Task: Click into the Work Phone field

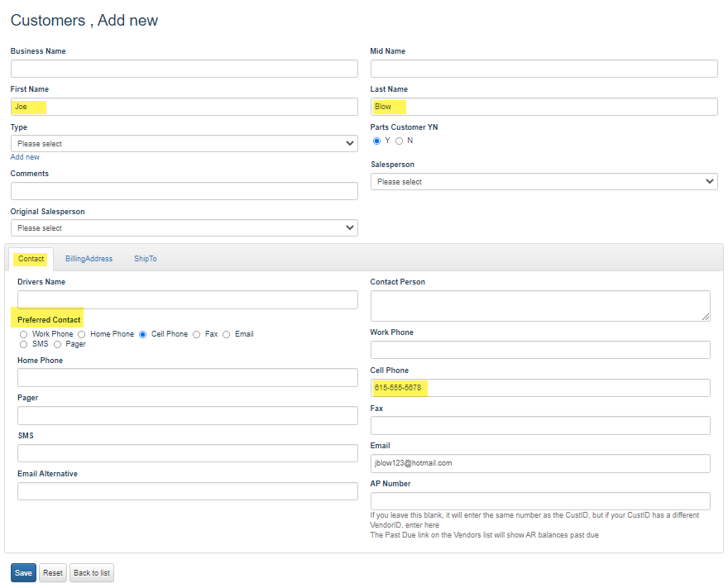Action: pos(540,350)
